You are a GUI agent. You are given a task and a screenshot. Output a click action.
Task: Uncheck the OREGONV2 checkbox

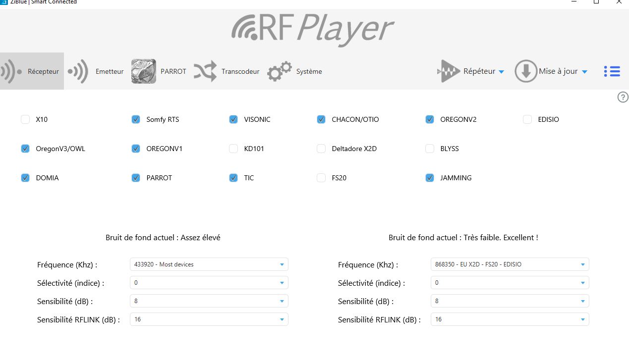(x=430, y=119)
